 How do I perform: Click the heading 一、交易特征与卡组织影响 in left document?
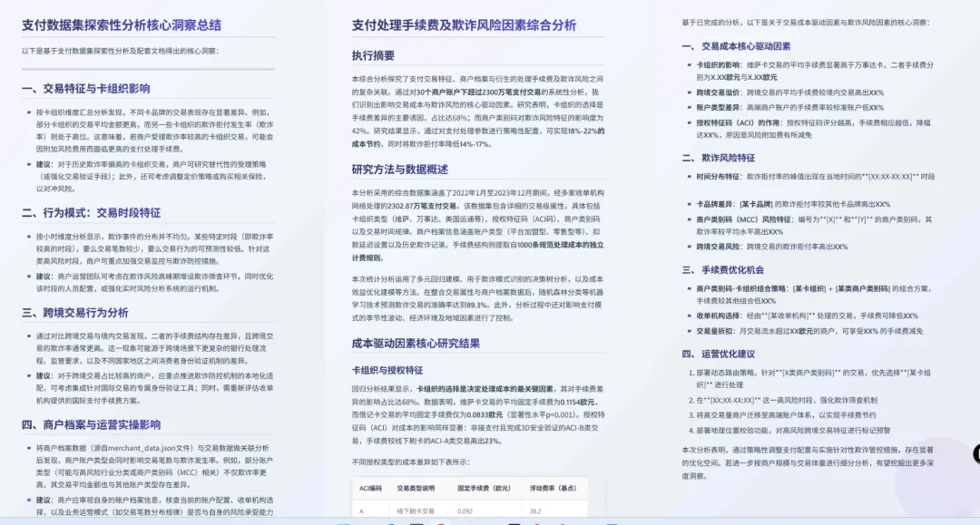click(85, 89)
